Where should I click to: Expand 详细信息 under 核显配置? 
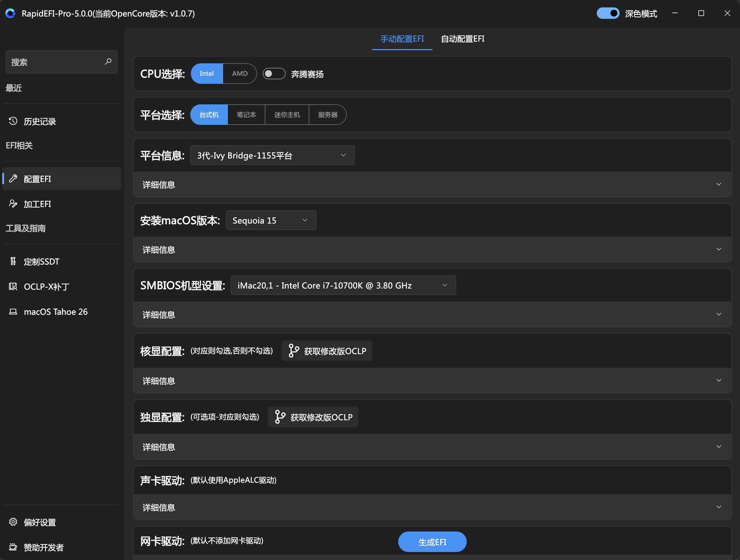[432, 380]
